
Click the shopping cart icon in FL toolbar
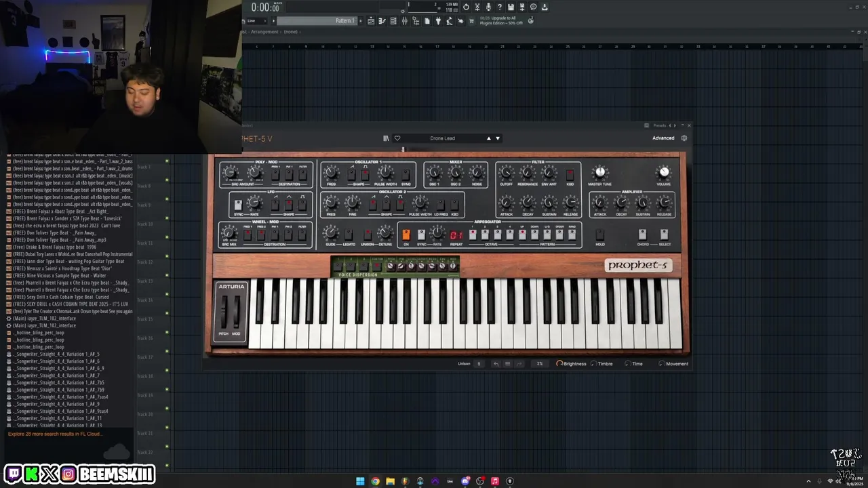point(471,21)
